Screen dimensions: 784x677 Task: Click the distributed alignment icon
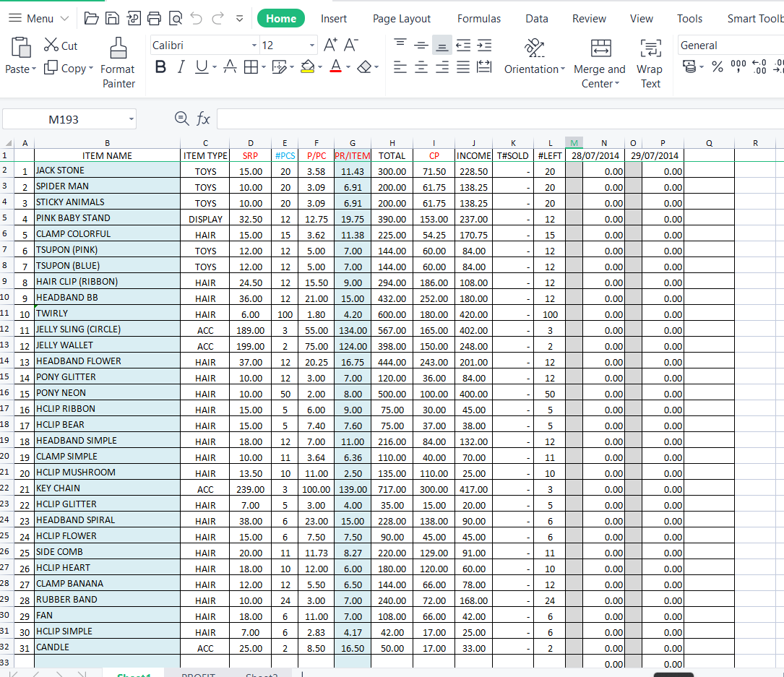pyautogui.click(x=484, y=66)
